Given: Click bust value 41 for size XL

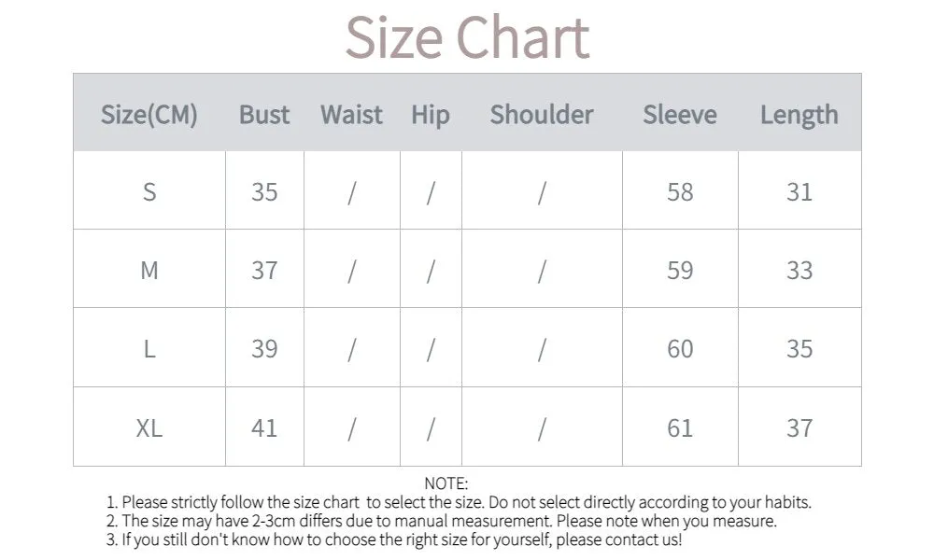Looking at the screenshot, I should pos(264,427).
